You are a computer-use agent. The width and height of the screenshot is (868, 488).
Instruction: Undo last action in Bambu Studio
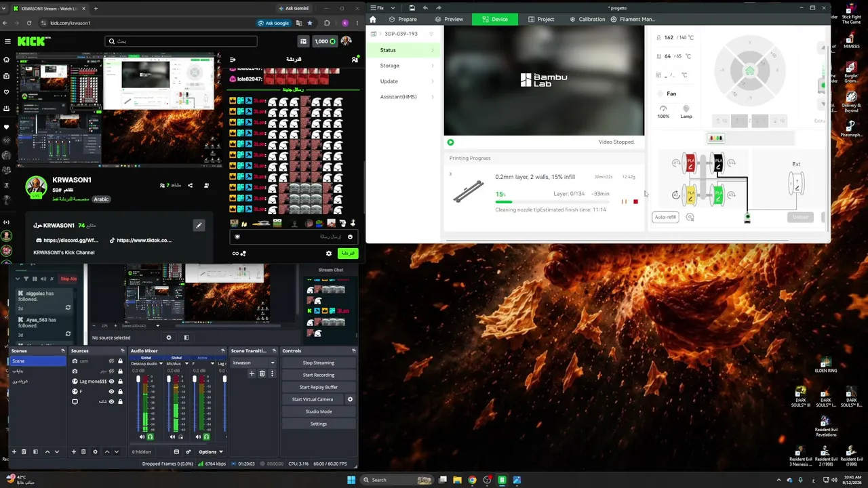(x=425, y=8)
